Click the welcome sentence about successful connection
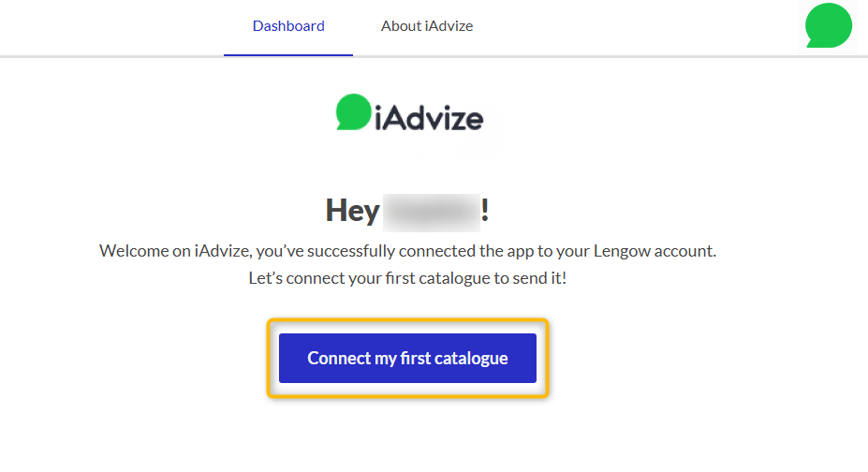This screenshot has height=472, width=868. click(407, 252)
